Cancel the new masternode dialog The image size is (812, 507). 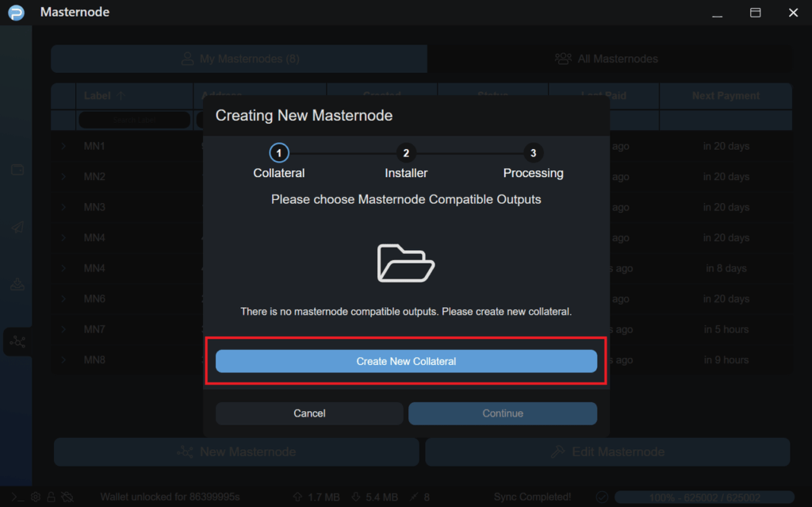(309, 413)
